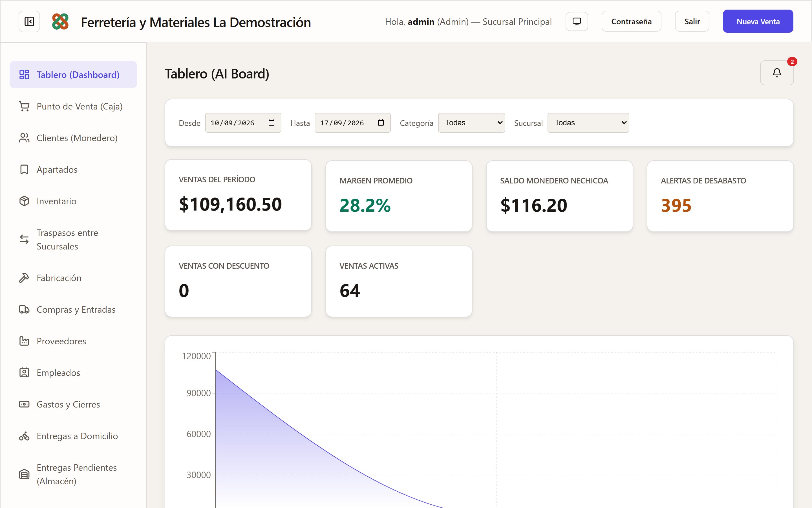Expand the Sucursal dropdown
812x508 pixels.
click(x=588, y=123)
